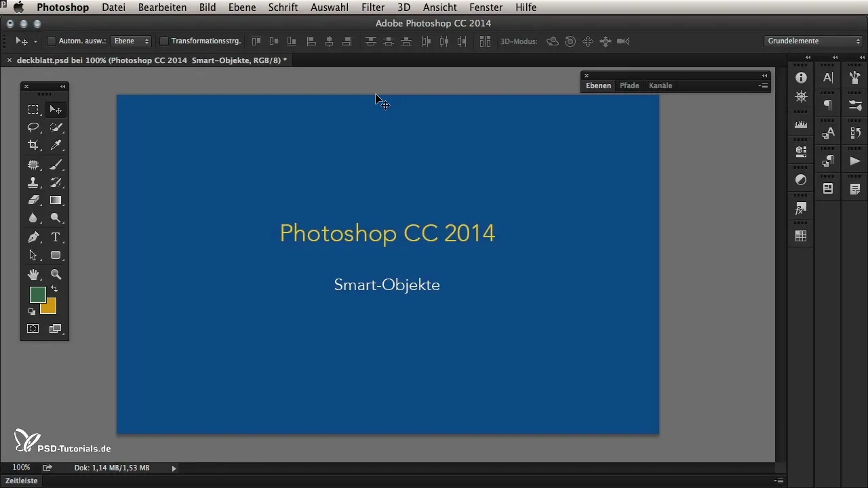The height and width of the screenshot is (488, 868).
Task: Open the Brush Presets panel icon
Action: (x=854, y=105)
